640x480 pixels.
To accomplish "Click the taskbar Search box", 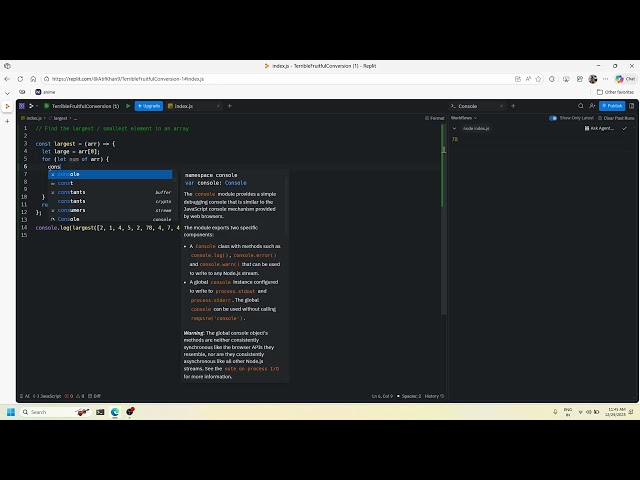I will (55, 412).
